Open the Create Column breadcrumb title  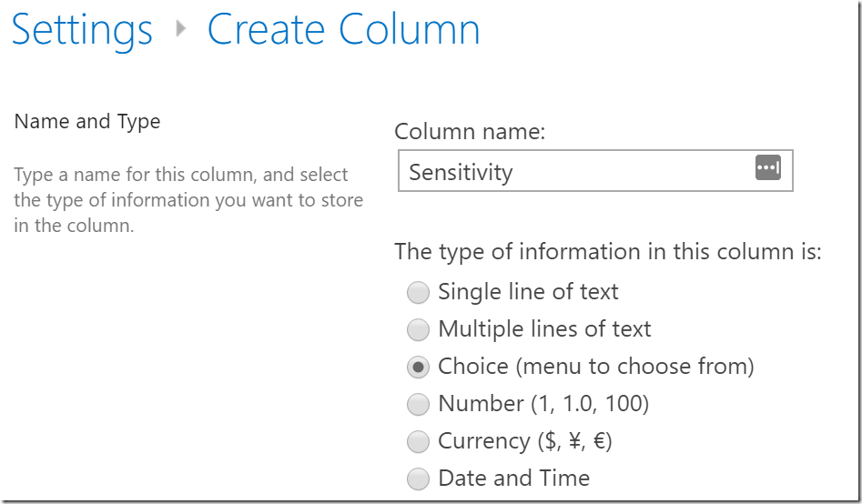click(x=343, y=28)
